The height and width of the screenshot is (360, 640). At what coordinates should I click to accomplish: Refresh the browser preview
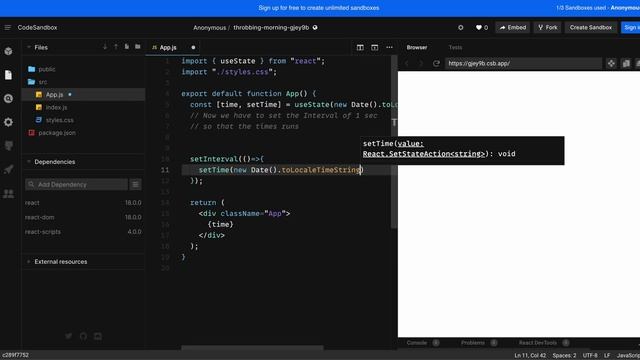point(436,63)
